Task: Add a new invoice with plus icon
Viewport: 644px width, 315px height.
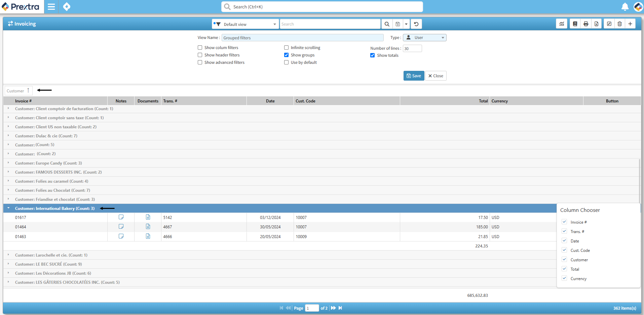Action: [x=630, y=24]
